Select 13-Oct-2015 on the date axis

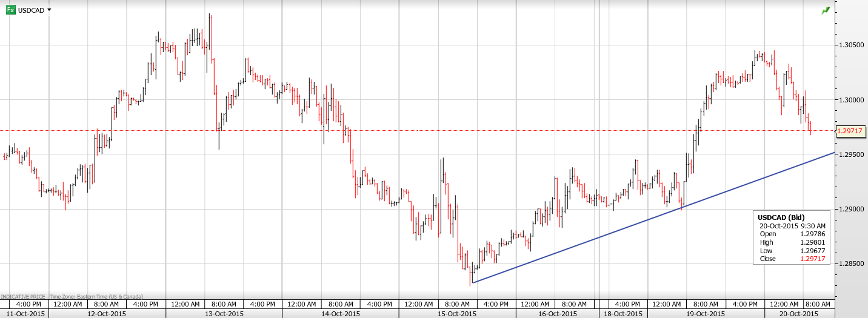coord(224,314)
